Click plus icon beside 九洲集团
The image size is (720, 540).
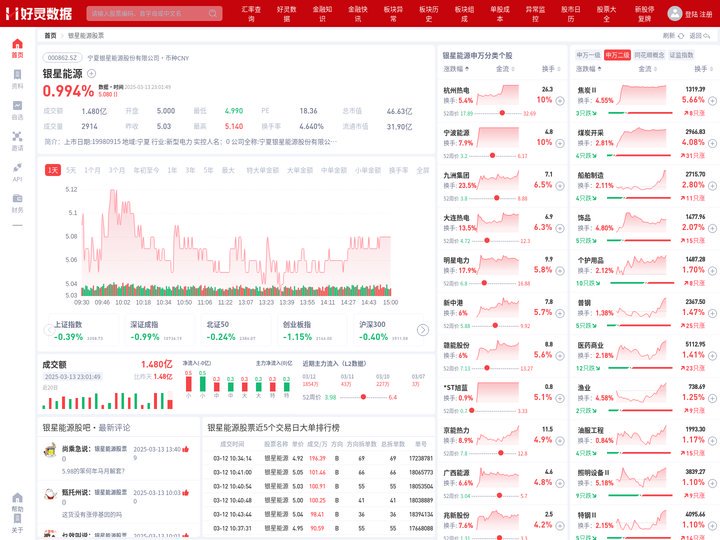pyautogui.click(x=560, y=186)
